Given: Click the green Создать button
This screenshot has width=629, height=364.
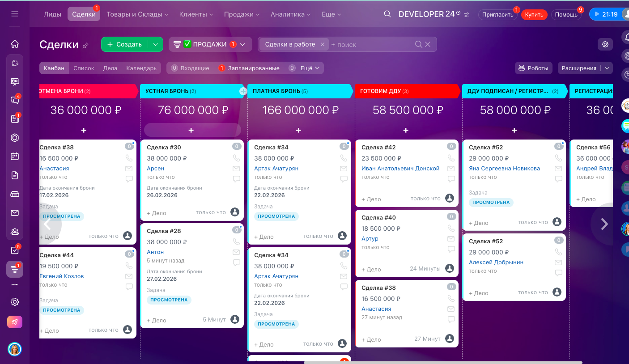Looking at the screenshot, I should click(x=125, y=44).
